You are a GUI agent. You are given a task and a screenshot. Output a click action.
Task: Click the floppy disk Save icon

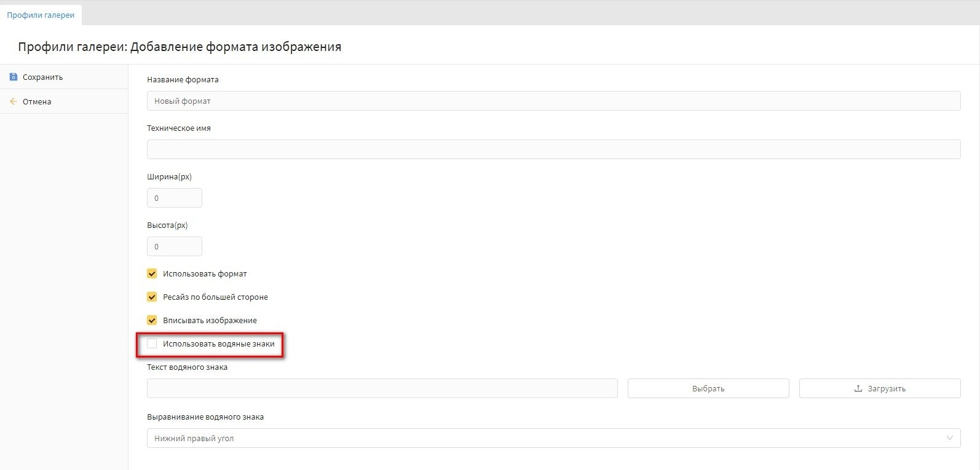click(14, 77)
